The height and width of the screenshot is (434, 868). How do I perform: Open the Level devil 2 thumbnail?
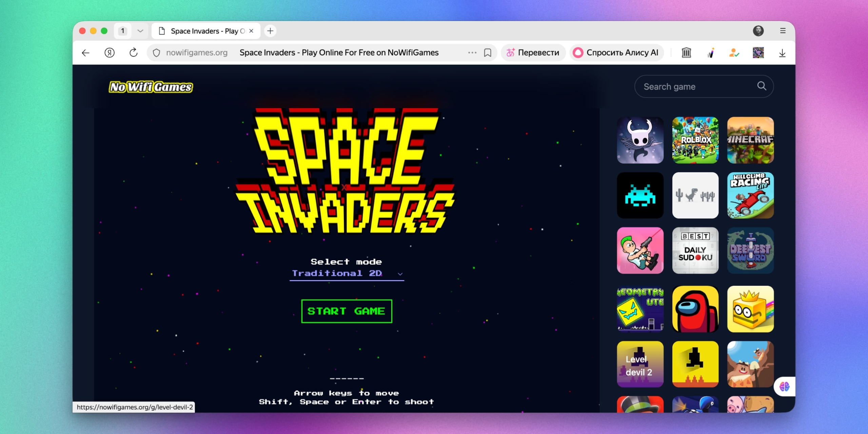click(640, 364)
